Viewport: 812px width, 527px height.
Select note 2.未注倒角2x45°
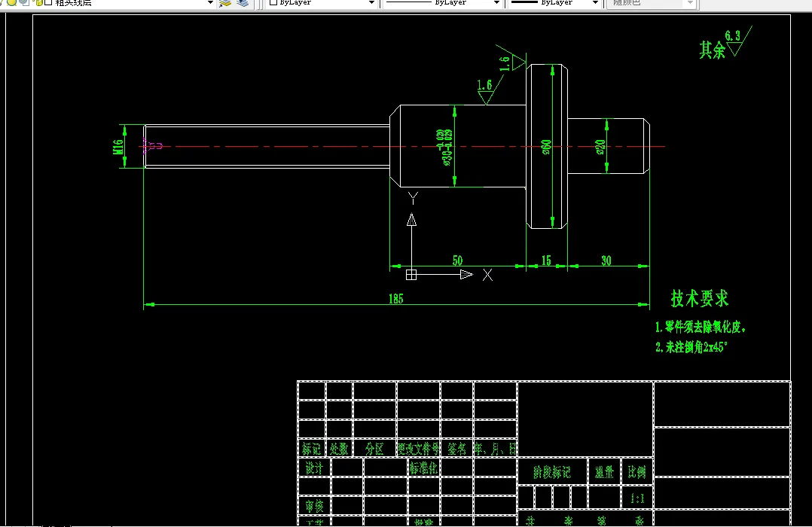[x=691, y=347]
